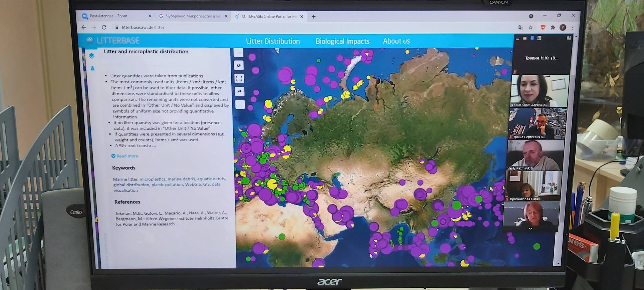This screenshot has height=290, width=644.
Task: Click page scrollbar down arrow
Action: coord(558,263)
